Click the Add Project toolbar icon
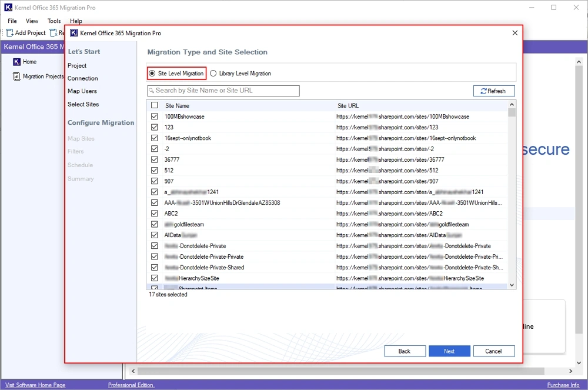 click(x=10, y=33)
